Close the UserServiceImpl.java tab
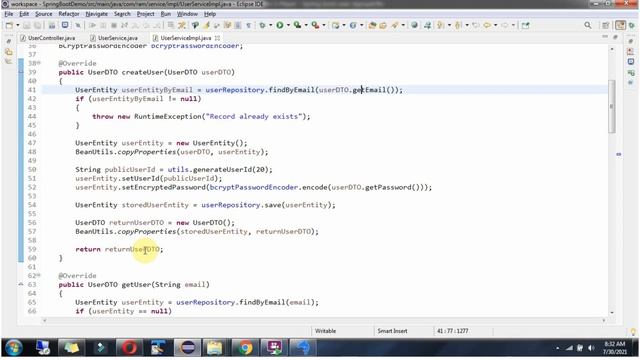 (217, 38)
